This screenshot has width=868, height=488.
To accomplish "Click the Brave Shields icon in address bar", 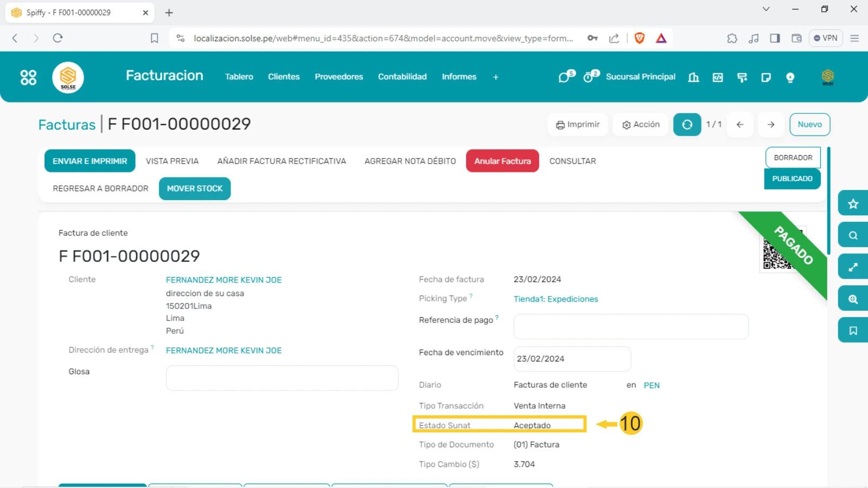I will pos(640,38).
